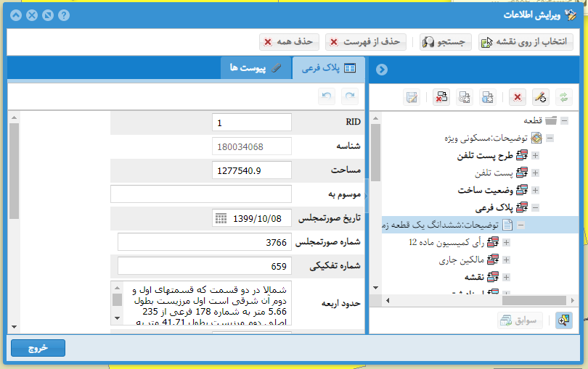Click the شماره تفکیکی field showing 659
The width and height of the screenshot is (588, 369).
point(205,266)
